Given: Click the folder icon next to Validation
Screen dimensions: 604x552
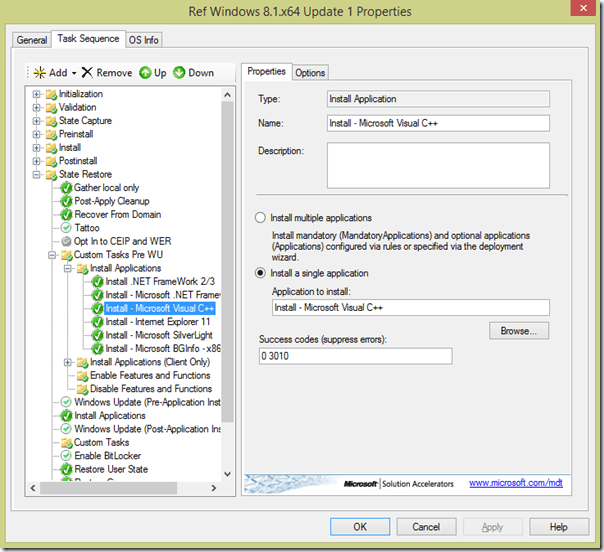Looking at the screenshot, I should tap(51, 107).
